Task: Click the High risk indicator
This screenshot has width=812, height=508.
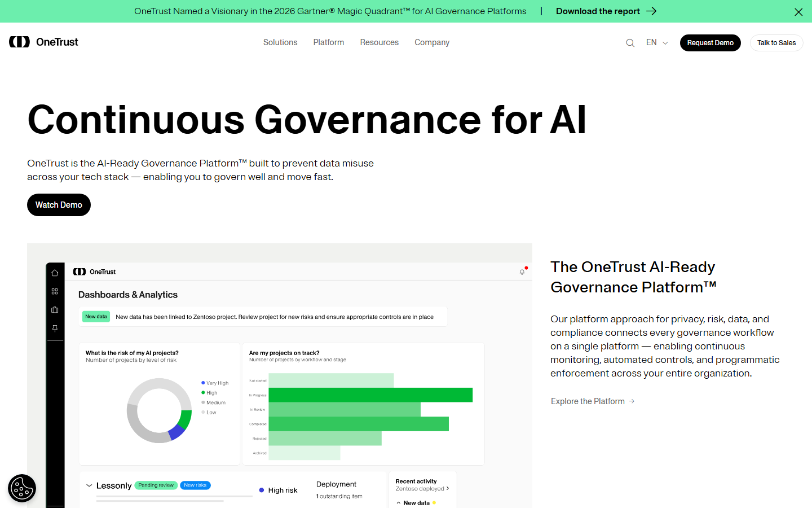Action: point(278,490)
